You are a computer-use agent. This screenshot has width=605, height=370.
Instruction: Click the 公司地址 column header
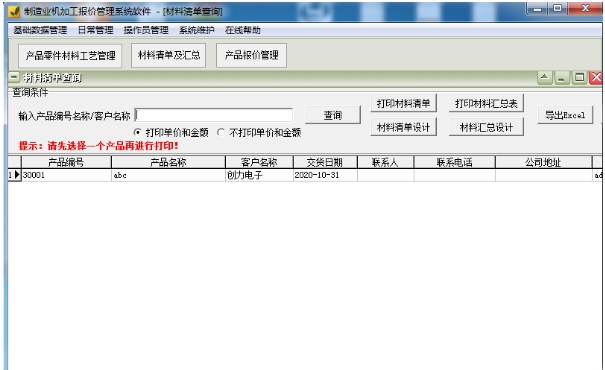click(x=543, y=162)
